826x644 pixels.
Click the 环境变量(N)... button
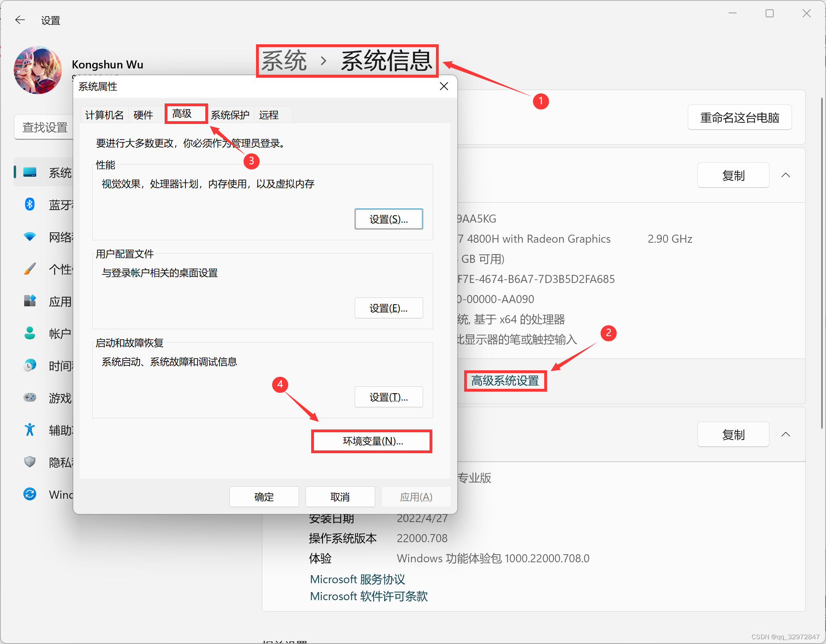(x=372, y=441)
